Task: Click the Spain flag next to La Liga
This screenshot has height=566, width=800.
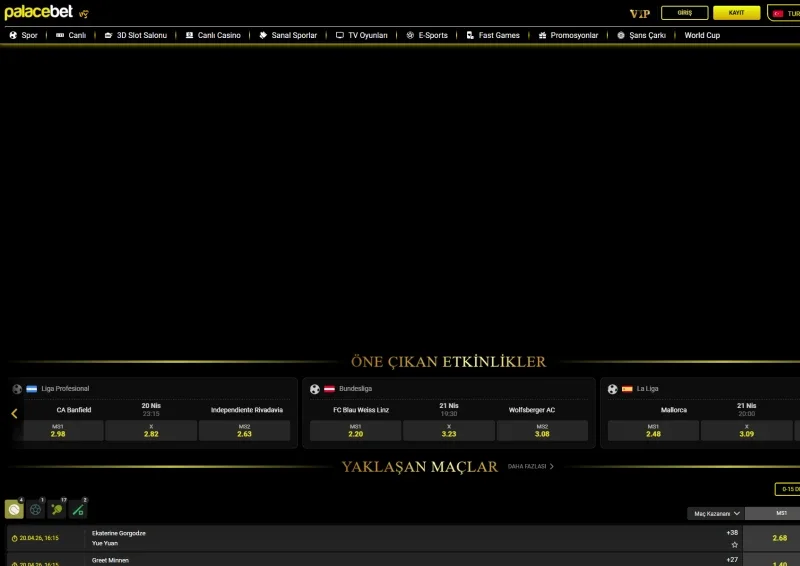Action: [627, 389]
